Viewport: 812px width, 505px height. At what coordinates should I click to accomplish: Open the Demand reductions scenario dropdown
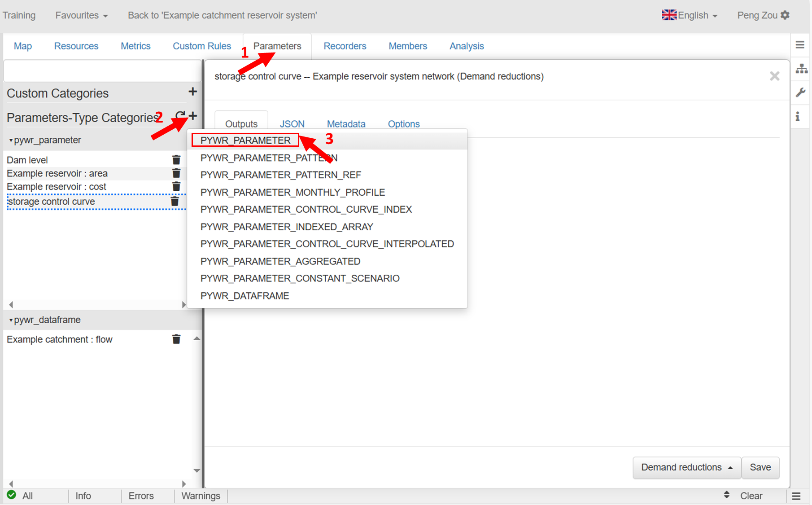[686, 467]
